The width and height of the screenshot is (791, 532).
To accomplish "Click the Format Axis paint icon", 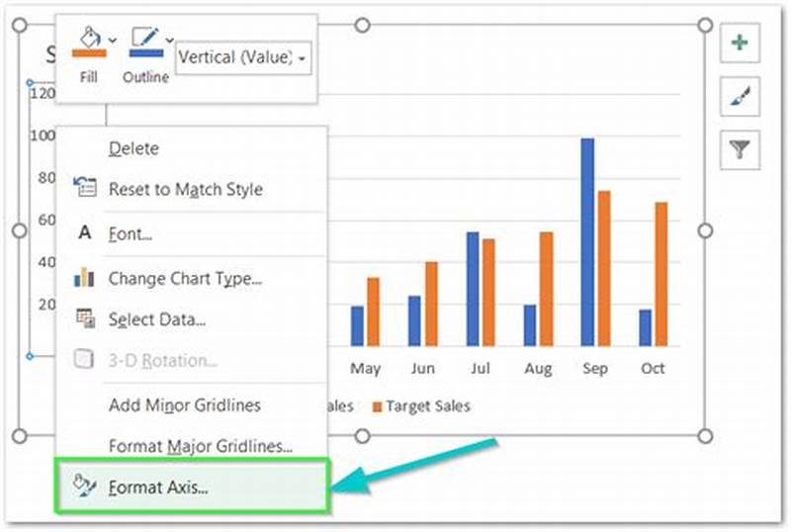I will [x=84, y=486].
